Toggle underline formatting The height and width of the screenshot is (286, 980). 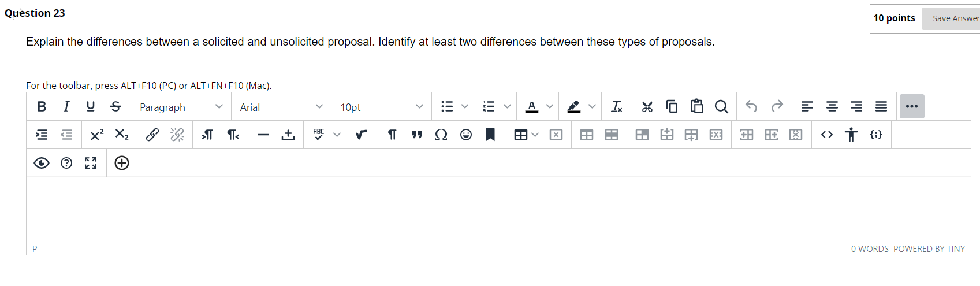[x=91, y=106]
